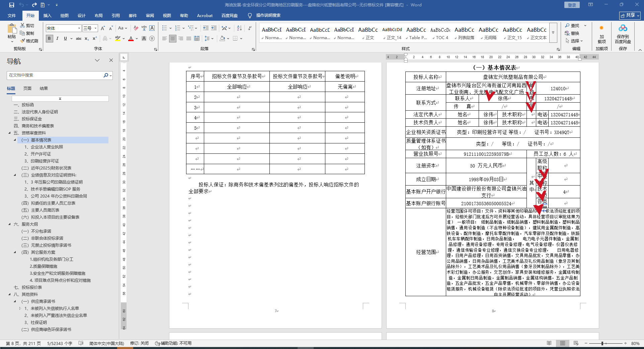
Task: Increase the paragraph indent
Action: (x=214, y=28)
